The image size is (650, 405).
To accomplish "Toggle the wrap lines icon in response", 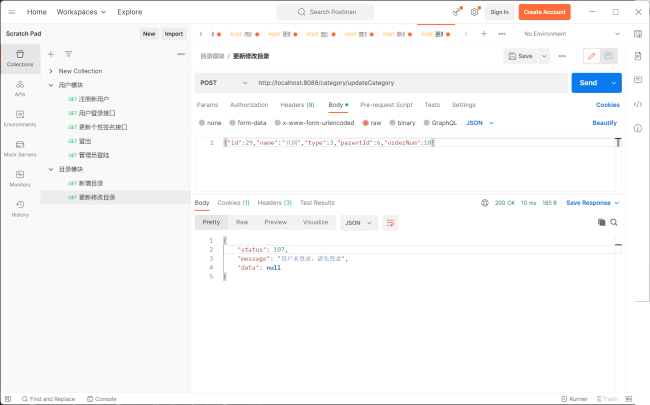I will [390, 223].
